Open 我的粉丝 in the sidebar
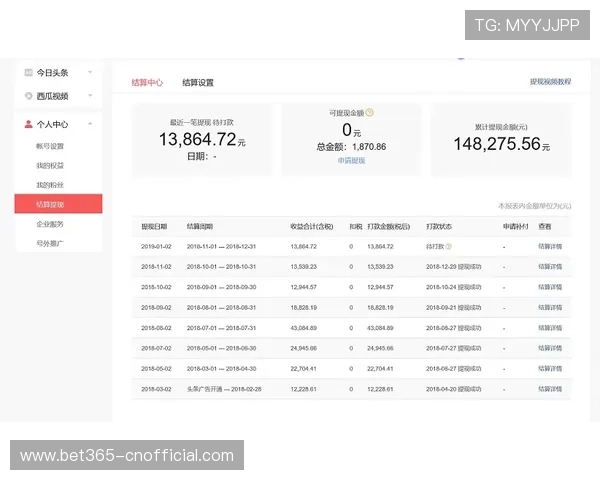The width and height of the screenshot is (600, 480). coord(50,185)
